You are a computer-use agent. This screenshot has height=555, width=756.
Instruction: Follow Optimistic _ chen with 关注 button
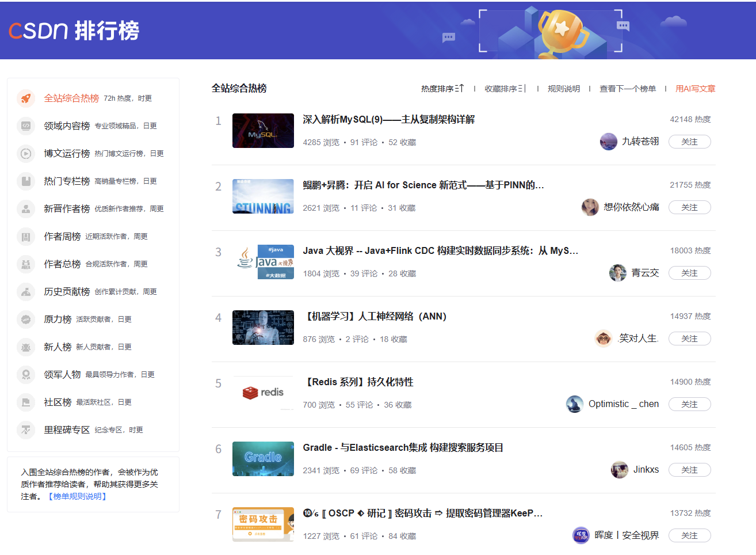[690, 404]
